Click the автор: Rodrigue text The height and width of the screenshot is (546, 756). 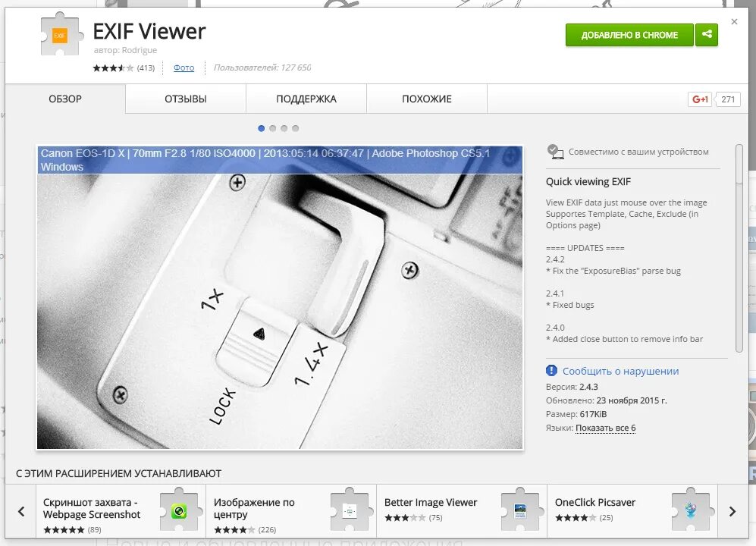(x=125, y=50)
